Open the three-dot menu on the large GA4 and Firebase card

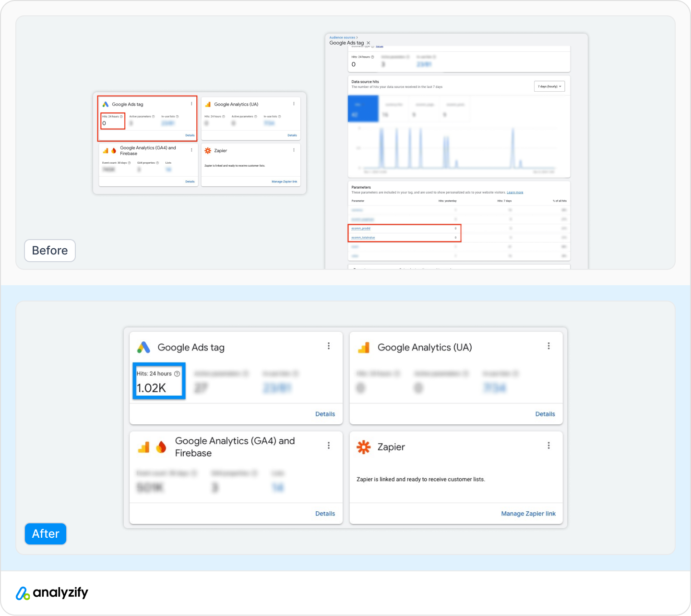pyautogui.click(x=329, y=446)
